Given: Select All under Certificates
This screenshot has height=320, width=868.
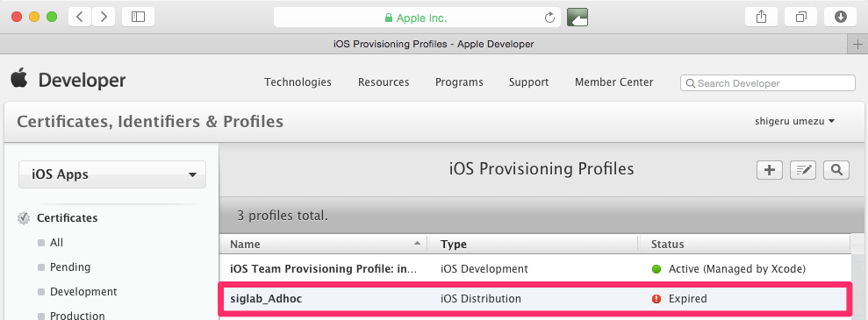Looking at the screenshot, I should (x=56, y=243).
